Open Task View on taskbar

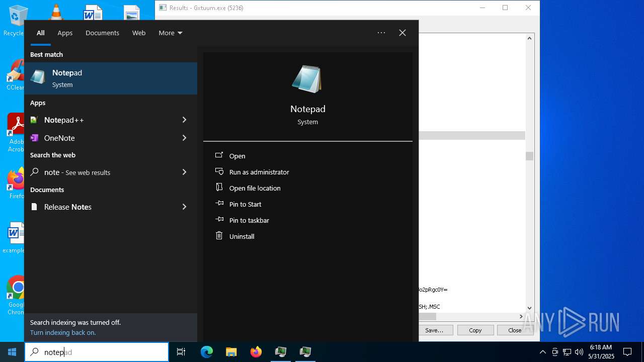181,352
